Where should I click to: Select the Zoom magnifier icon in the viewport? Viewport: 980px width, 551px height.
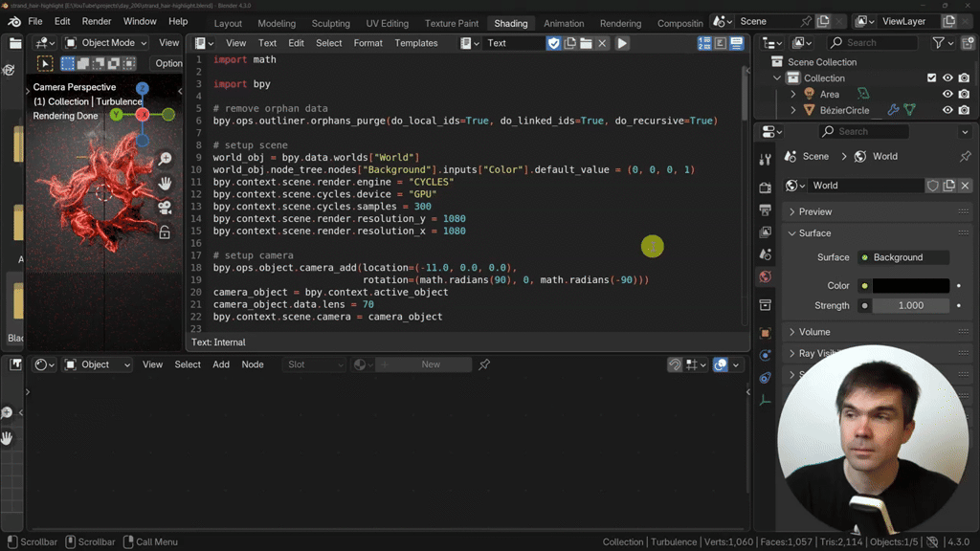(165, 157)
